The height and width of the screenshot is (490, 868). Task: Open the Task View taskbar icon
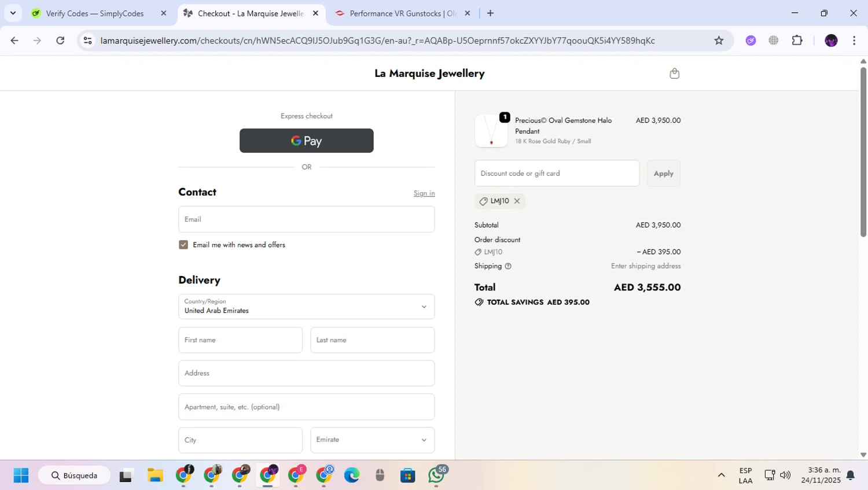pyautogui.click(x=126, y=476)
